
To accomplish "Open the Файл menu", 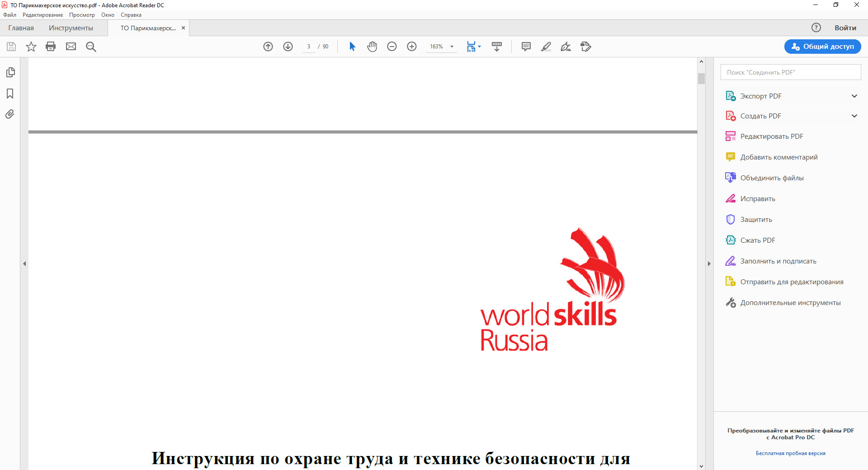I will click(9, 15).
